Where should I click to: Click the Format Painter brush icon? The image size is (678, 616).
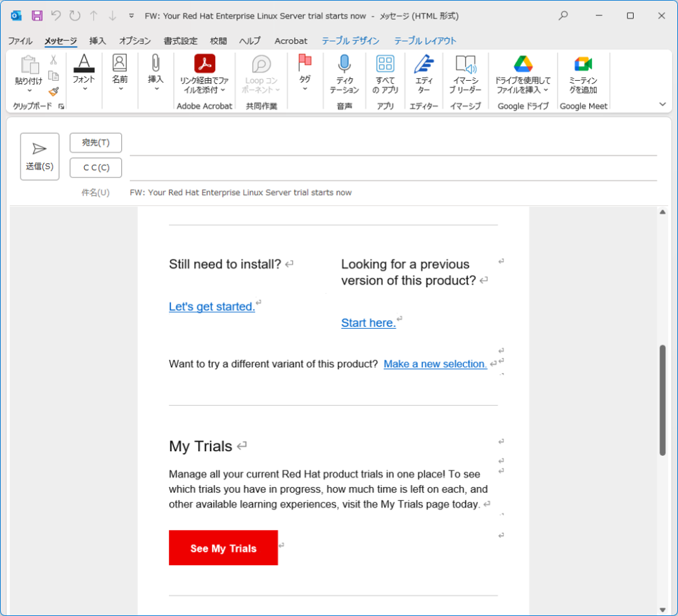(54, 92)
